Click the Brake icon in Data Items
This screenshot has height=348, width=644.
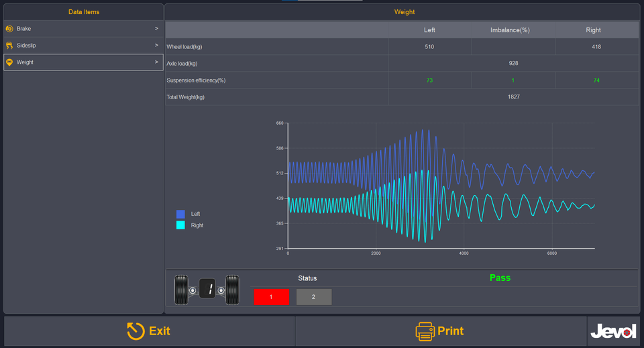pos(9,29)
